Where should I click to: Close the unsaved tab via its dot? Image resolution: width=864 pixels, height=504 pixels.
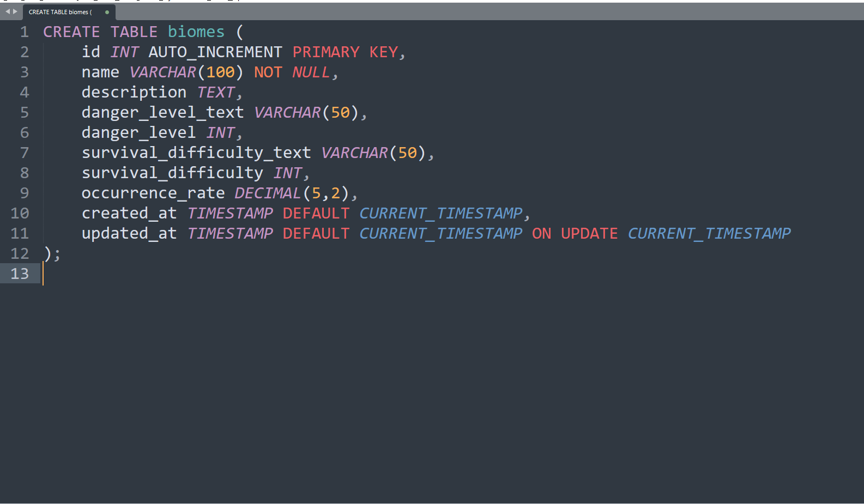107,12
